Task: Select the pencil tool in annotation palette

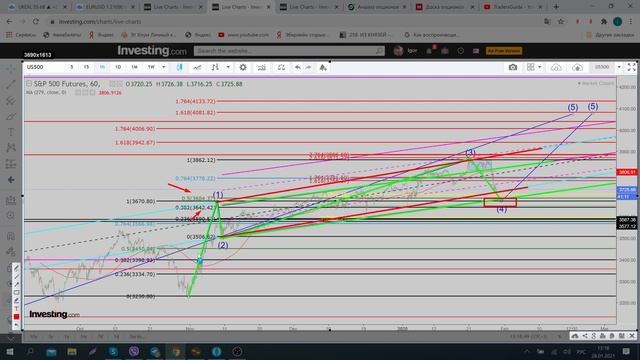Action: point(16,268)
